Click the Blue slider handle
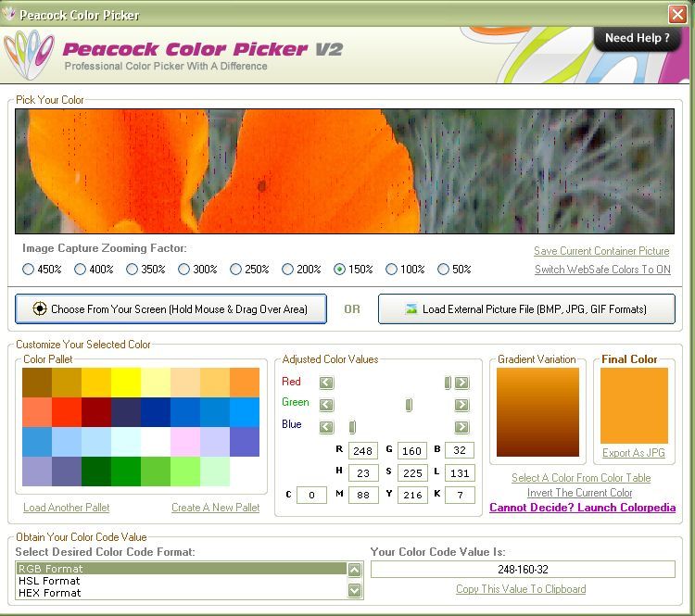 pyautogui.click(x=352, y=427)
